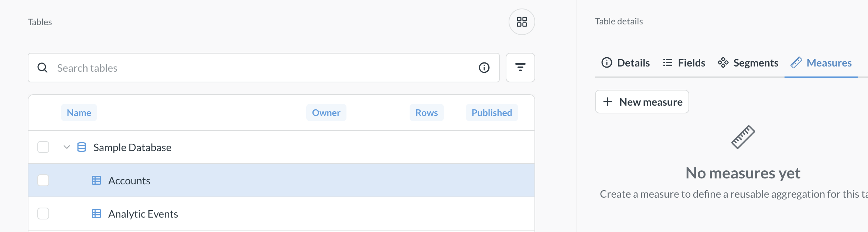The width and height of the screenshot is (868, 232).
Task: Click the Accounts table icon
Action: point(96,180)
